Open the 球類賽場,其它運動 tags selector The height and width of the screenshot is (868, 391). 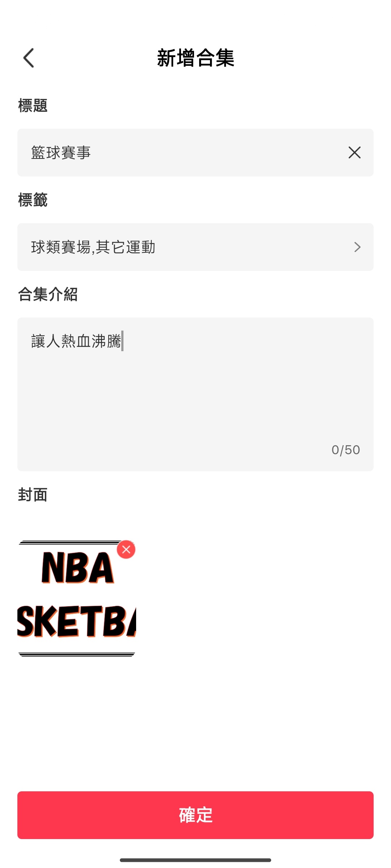click(x=195, y=247)
